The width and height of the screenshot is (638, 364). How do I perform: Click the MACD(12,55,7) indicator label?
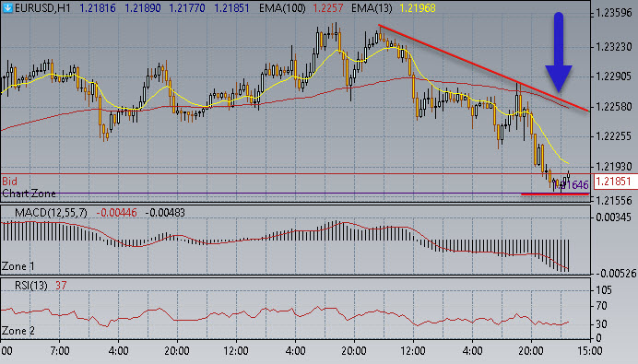pos(51,213)
